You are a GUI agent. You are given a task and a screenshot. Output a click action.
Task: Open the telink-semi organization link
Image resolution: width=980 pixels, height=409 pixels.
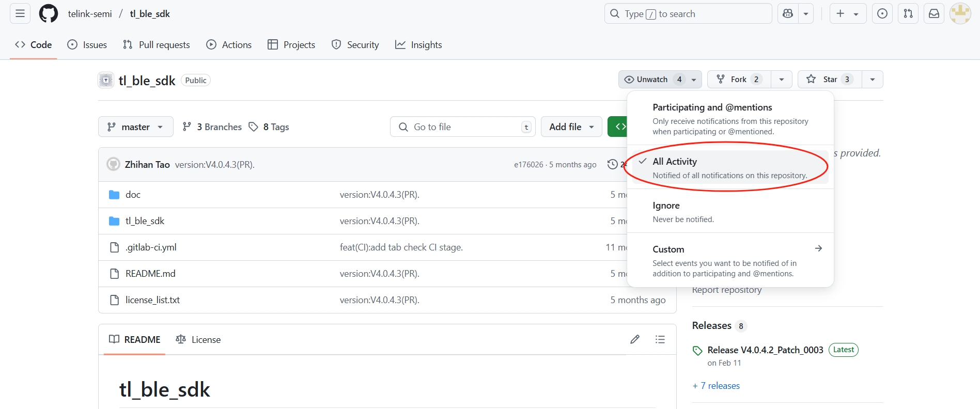point(90,14)
